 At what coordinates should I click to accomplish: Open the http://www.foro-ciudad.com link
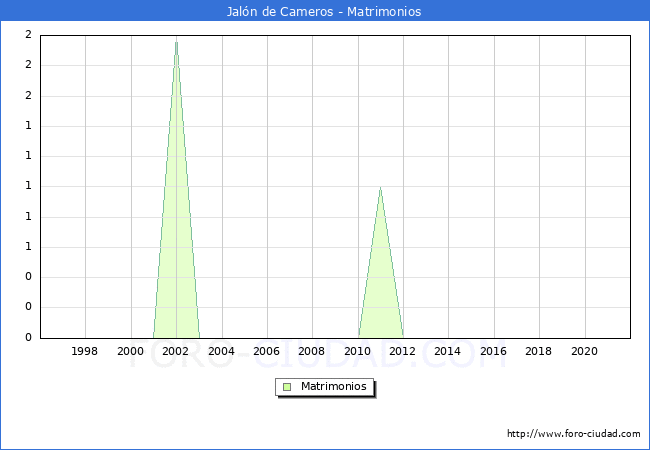click(x=574, y=433)
